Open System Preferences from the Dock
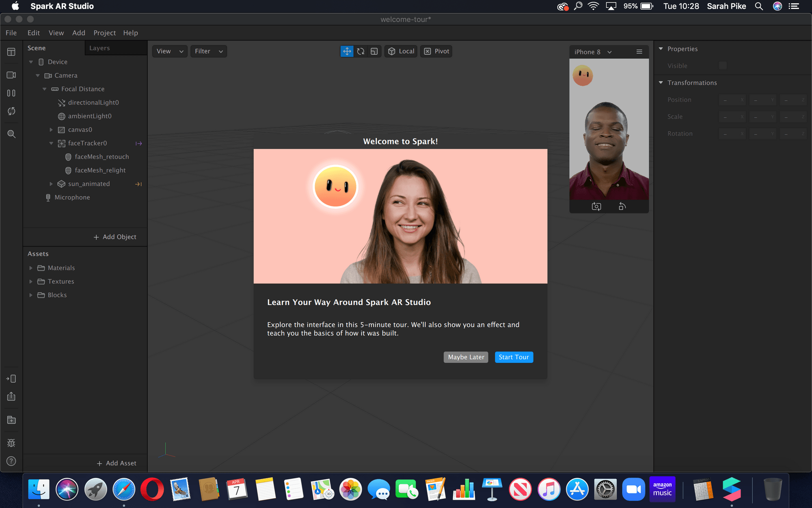 (605, 489)
